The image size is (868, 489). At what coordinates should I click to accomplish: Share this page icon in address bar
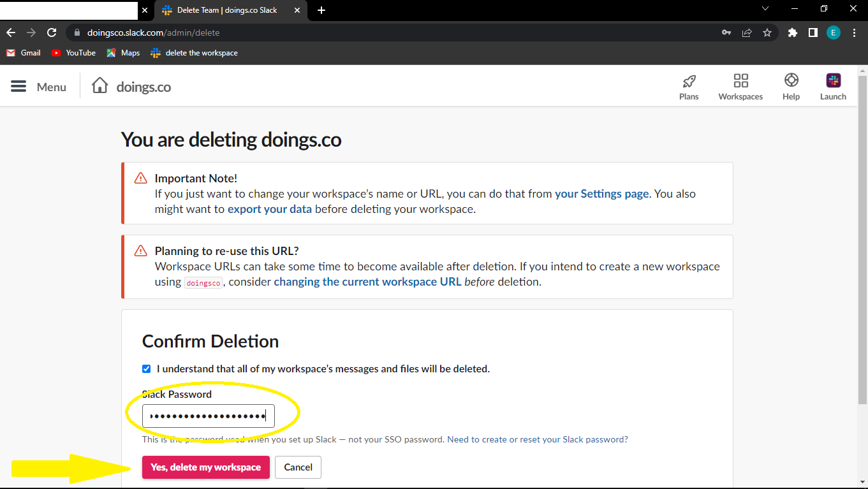747,33
